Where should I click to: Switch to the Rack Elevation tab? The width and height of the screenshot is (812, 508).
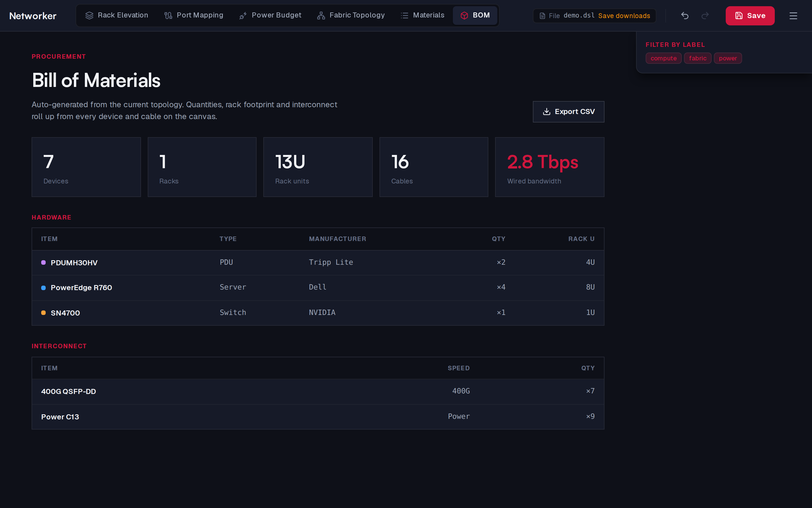point(116,16)
